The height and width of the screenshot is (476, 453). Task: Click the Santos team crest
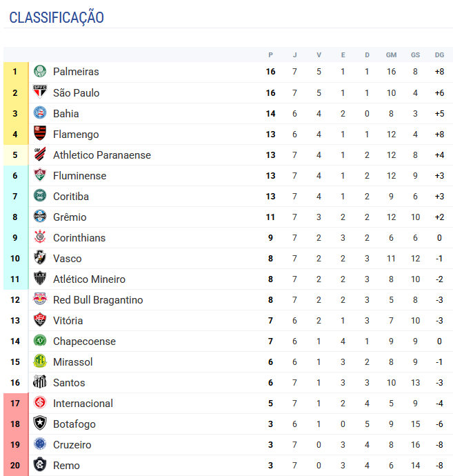40,382
